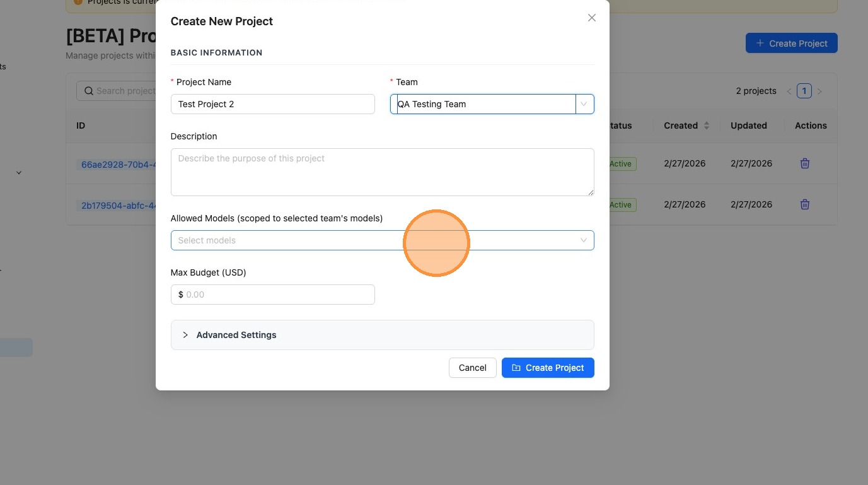Click the Description text area
Image resolution: width=868 pixels, height=485 pixels.
point(382,172)
